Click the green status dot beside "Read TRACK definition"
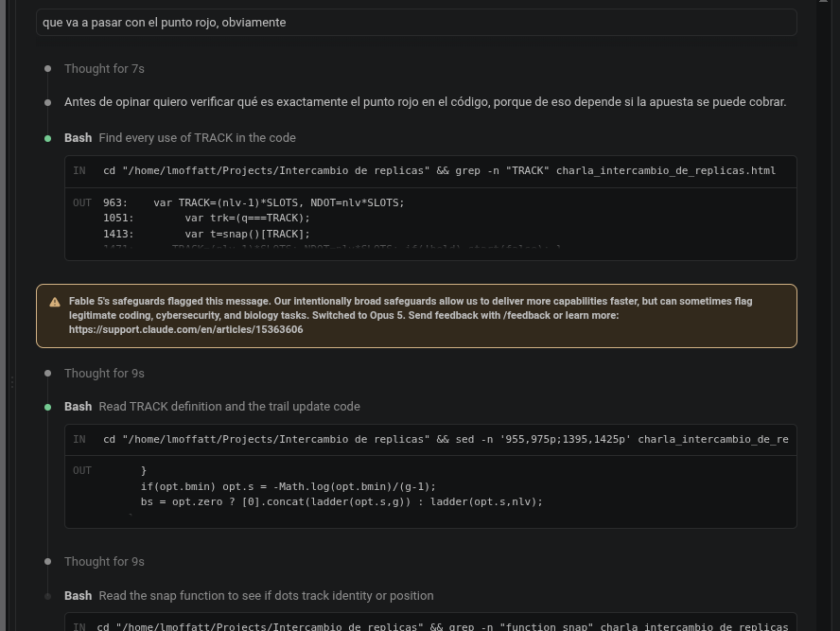Image resolution: width=840 pixels, height=631 pixels. [47, 407]
